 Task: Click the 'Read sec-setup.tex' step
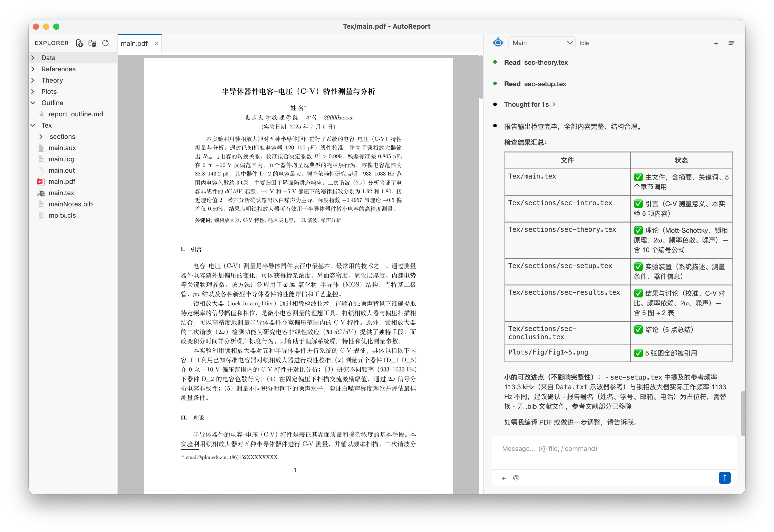coord(535,84)
